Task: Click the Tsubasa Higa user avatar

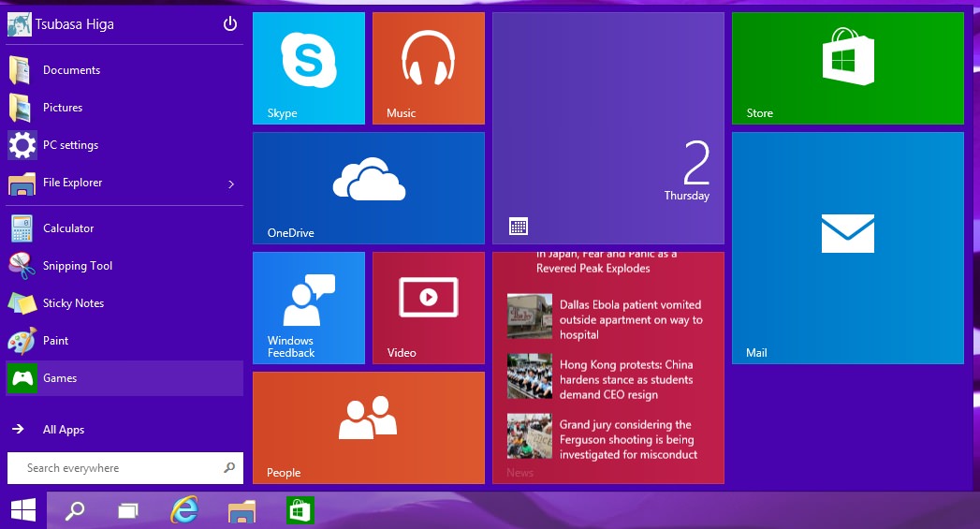Action: click(x=20, y=24)
